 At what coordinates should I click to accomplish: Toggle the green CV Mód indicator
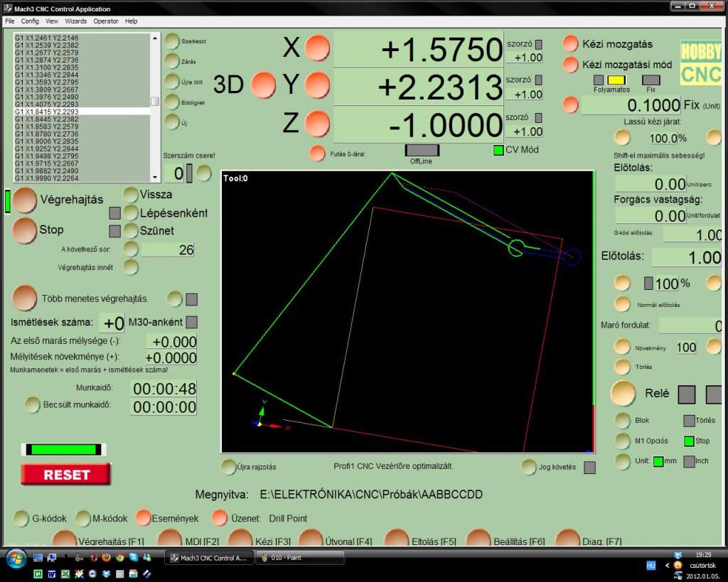(498, 150)
